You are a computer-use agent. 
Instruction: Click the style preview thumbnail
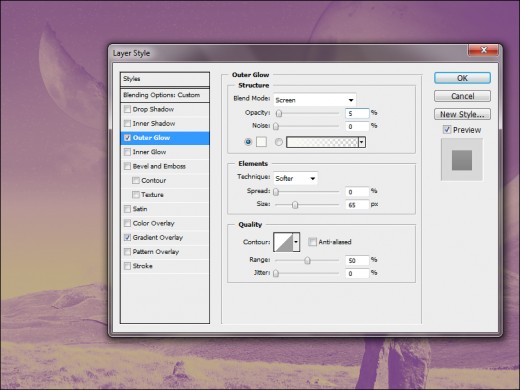[462, 160]
